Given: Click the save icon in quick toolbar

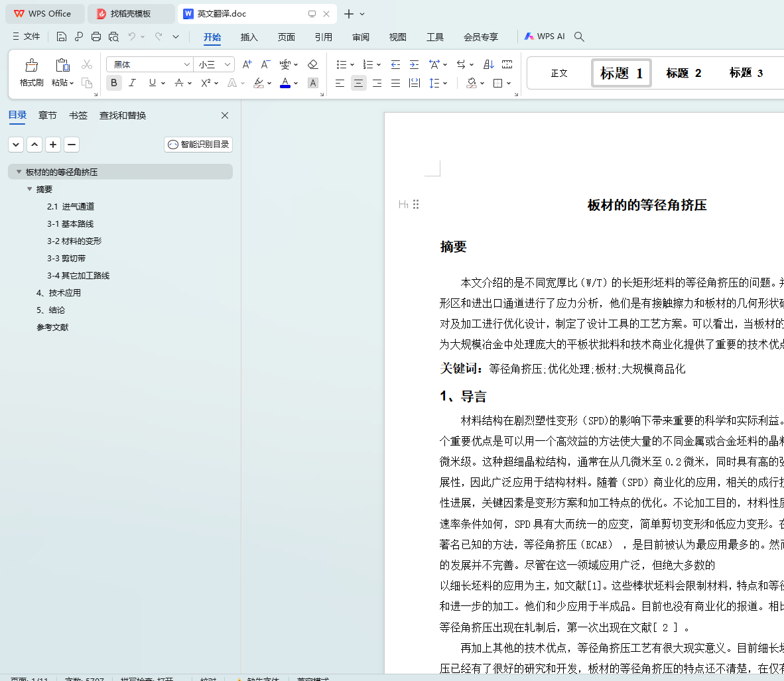Looking at the screenshot, I should pos(62,36).
